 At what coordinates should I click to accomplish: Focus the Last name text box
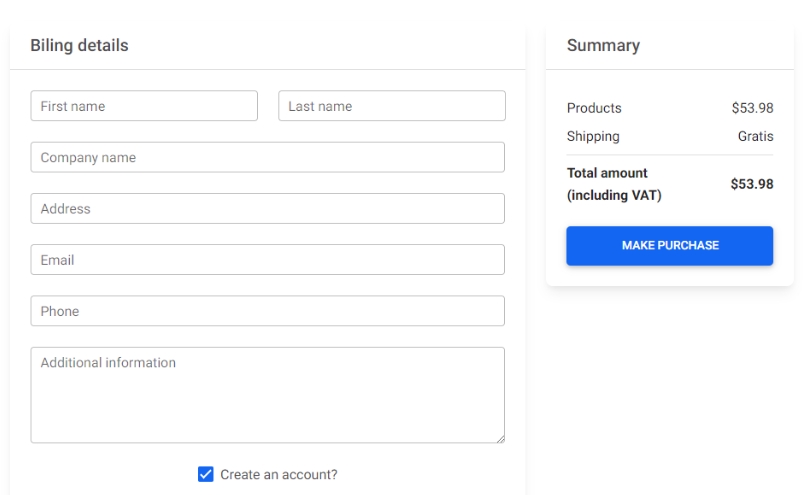[x=391, y=106]
